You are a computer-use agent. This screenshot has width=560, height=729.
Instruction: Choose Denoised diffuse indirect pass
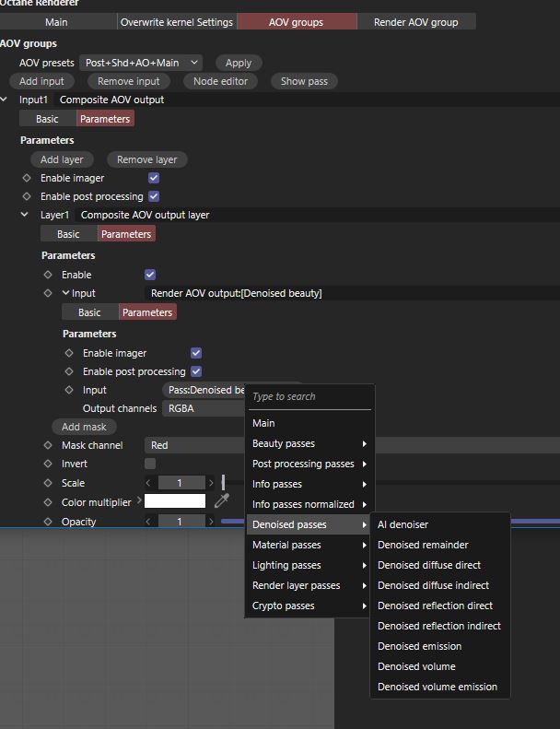click(439, 585)
